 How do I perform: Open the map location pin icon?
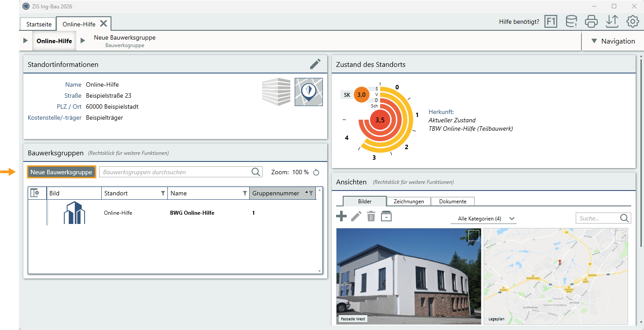tap(309, 92)
